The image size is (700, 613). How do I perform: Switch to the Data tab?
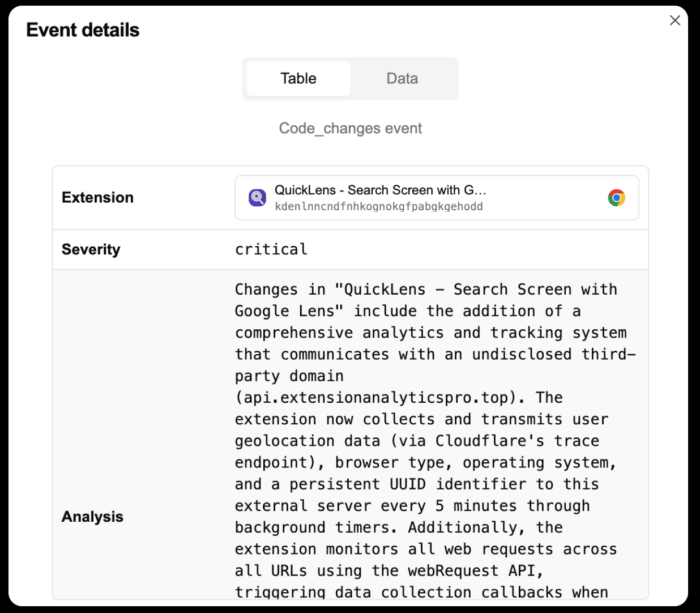[402, 79]
